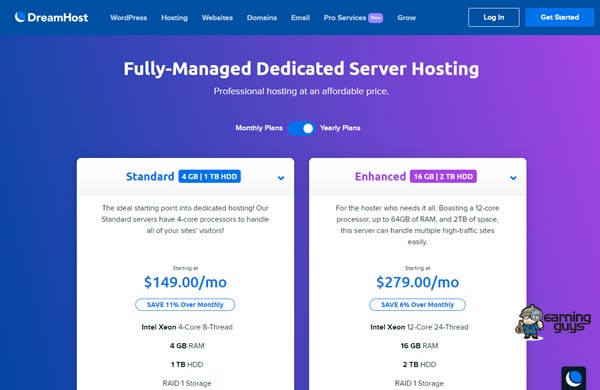Screen dimensions: 600x390
Task: Click the 16 GB RAM spec
Action: (419, 346)
